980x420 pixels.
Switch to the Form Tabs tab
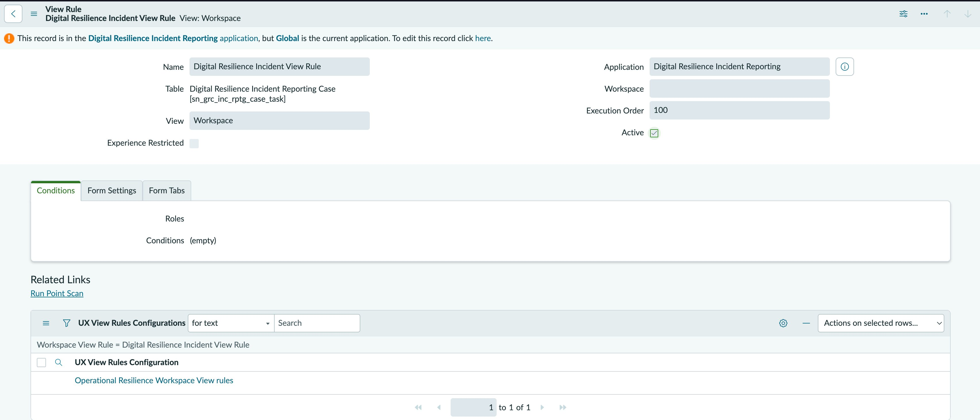coord(166,190)
